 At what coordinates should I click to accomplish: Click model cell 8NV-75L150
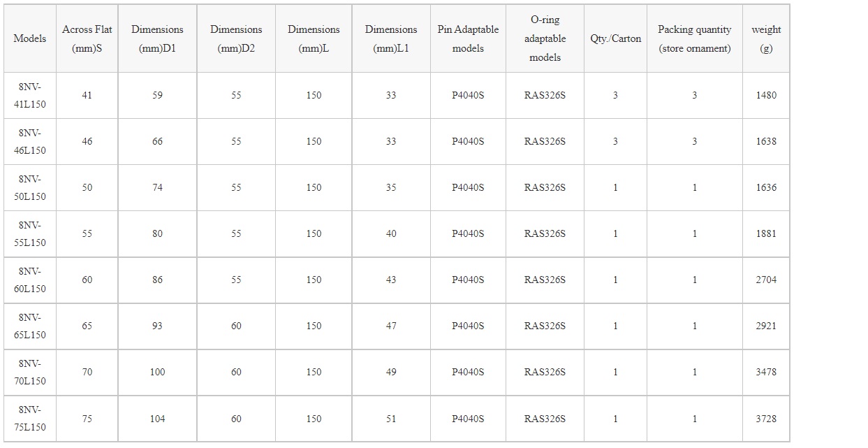pyautogui.click(x=30, y=418)
